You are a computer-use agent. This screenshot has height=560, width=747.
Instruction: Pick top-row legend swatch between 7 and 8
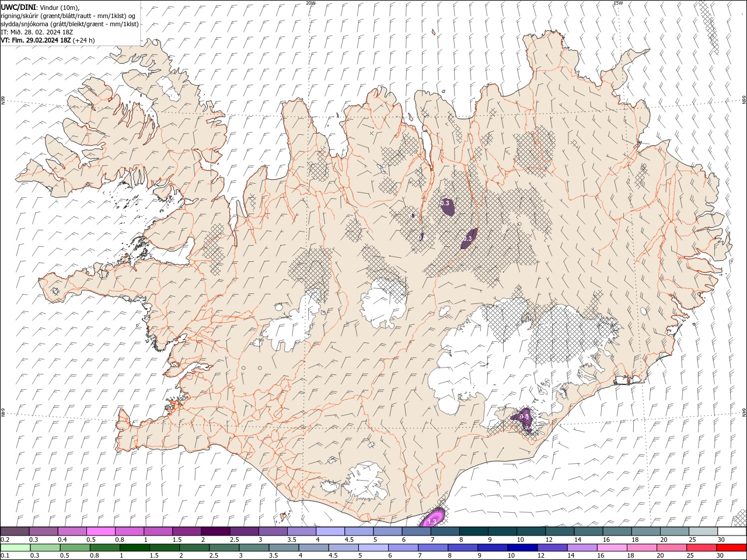coord(444,531)
